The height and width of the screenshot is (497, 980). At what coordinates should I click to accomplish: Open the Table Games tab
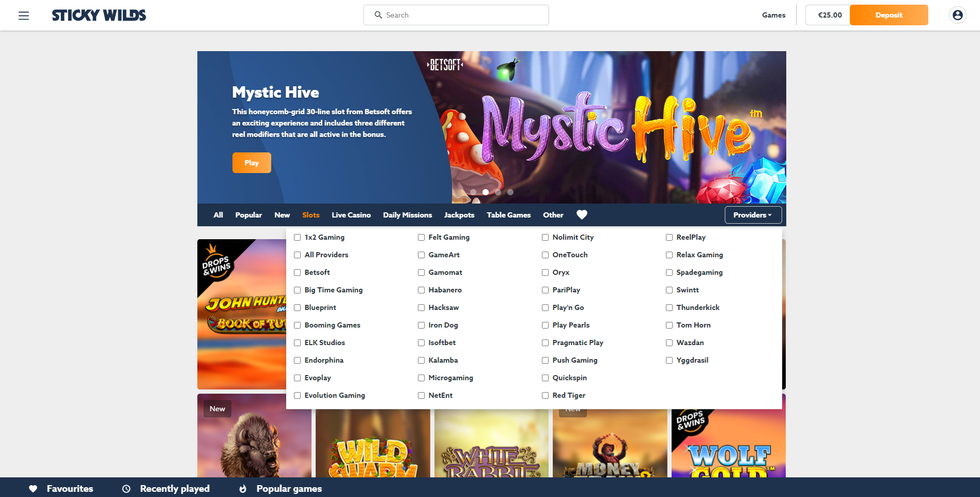(x=509, y=215)
